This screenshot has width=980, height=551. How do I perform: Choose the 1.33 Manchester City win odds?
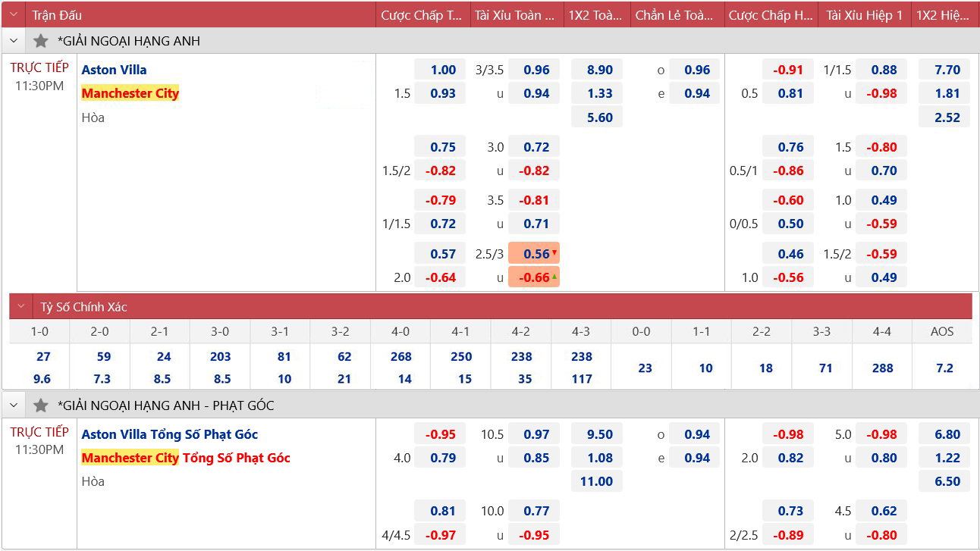click(x=599, y=93)
